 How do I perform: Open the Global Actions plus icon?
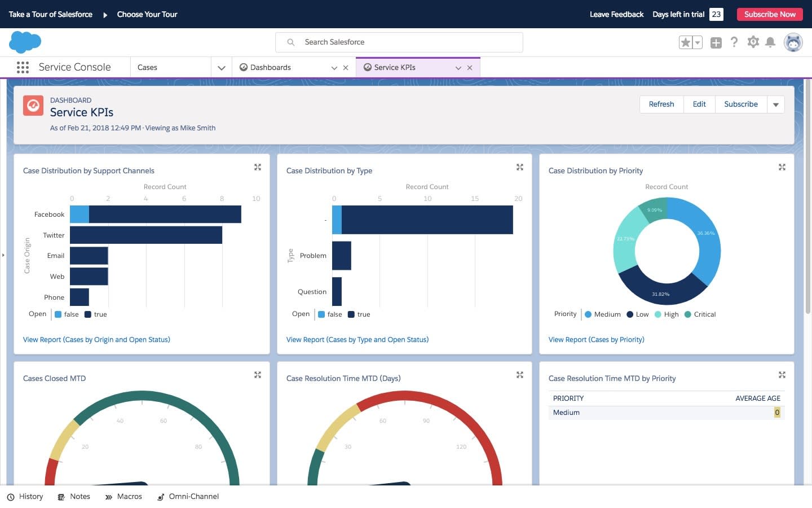click(716, 42)
